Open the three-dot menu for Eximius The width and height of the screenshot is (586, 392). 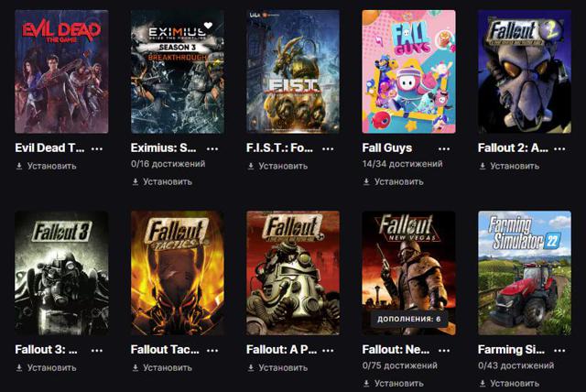[212, 148]
